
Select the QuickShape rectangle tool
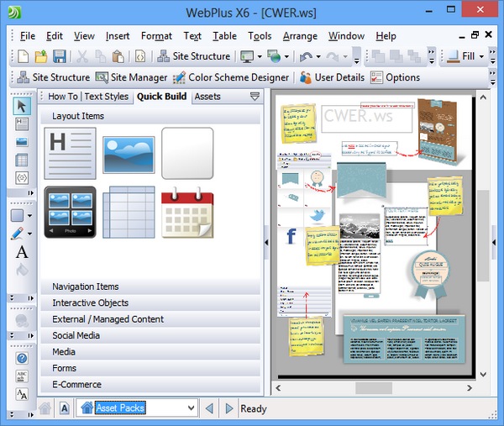[x=18, y=215]
